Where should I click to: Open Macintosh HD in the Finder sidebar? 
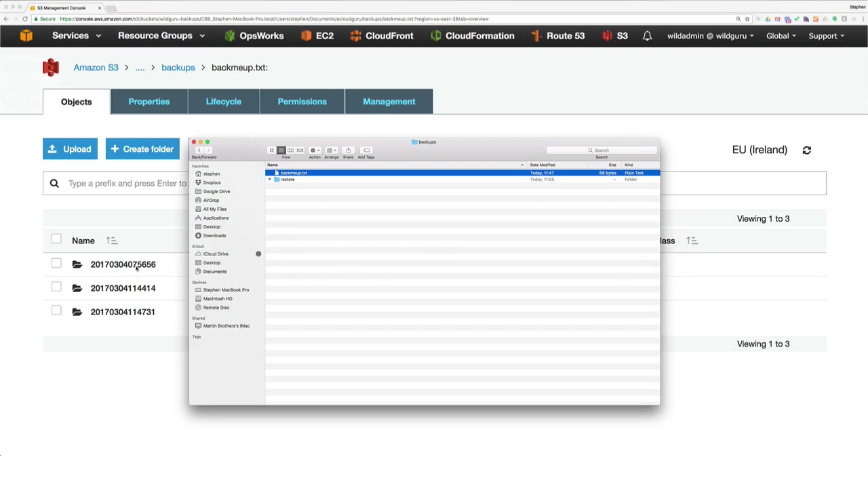click(214, 298)
